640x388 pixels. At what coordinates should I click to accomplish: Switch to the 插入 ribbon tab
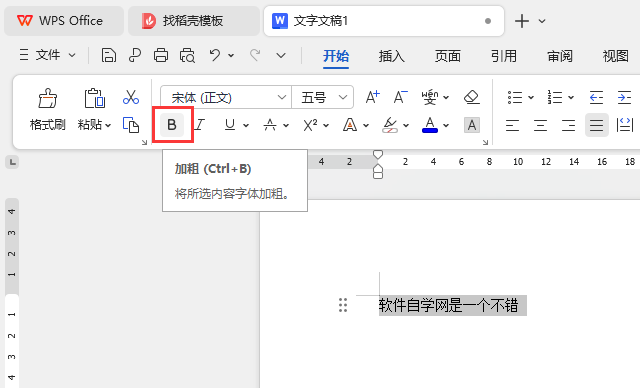(391, 56)
